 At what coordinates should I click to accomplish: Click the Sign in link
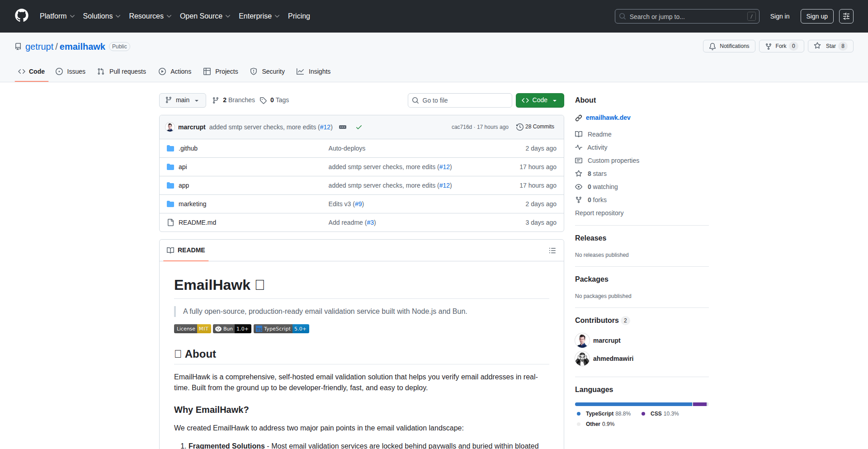coord(780,16)
